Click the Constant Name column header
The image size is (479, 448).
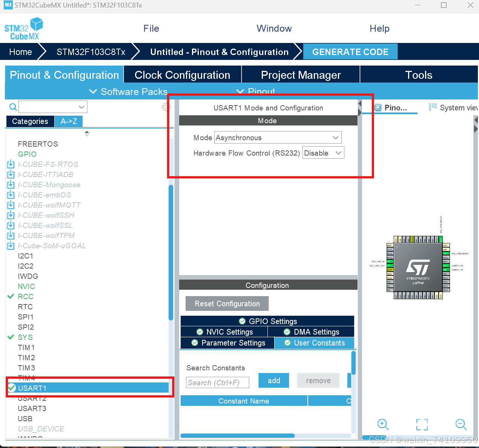[244, 401]
